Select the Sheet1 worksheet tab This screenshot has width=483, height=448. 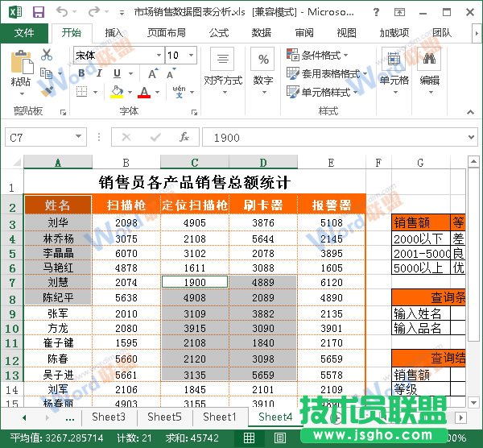pos(220,417)
